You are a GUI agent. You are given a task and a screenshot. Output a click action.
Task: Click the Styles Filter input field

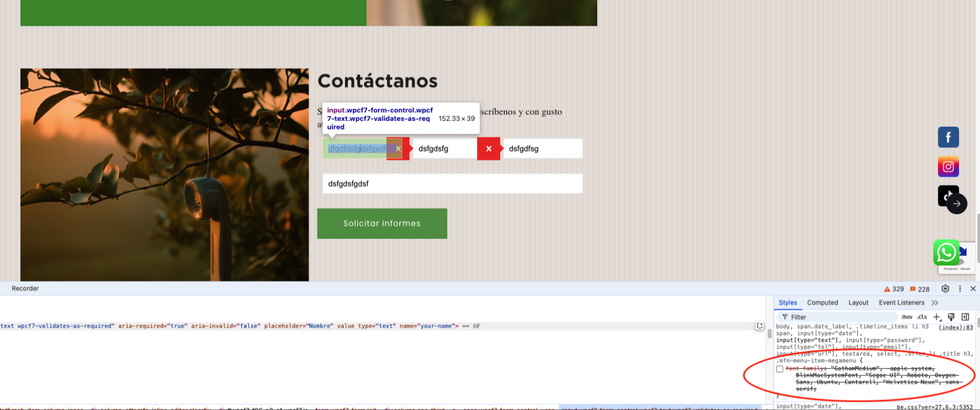click(x=837, y=317)
